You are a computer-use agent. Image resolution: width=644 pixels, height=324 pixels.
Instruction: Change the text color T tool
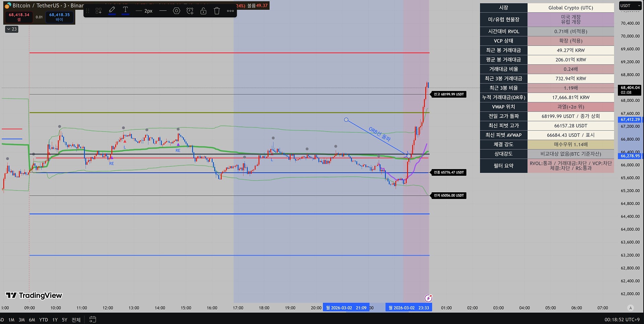coord(125,11)
